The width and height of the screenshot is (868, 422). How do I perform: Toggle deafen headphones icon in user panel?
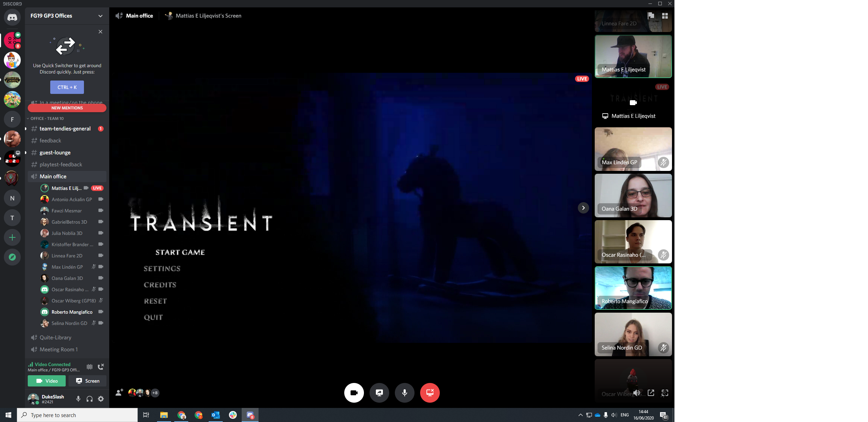pyautogui.click(x=90, y=398)
